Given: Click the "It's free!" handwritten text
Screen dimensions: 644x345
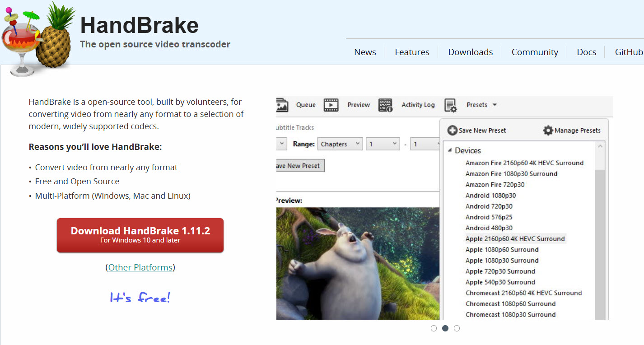Looking at the screenshot, I should point(140,298).
